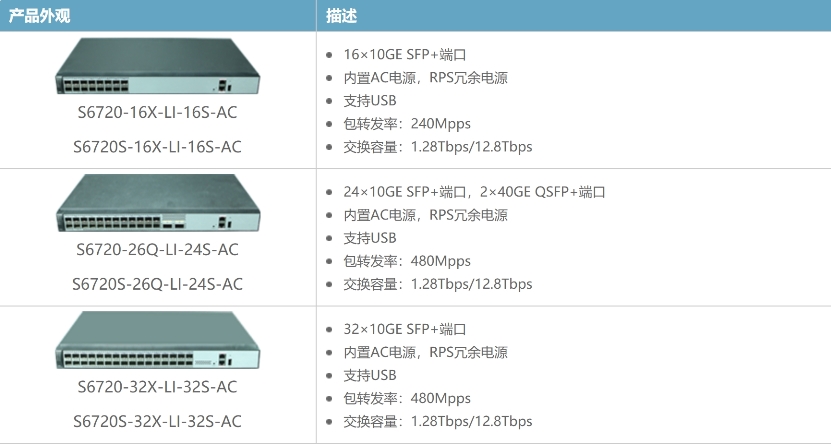The height and width of the screenshot is (444, 831).
Task: Click 支持USB in the first row
Action: tap(370, 101)
